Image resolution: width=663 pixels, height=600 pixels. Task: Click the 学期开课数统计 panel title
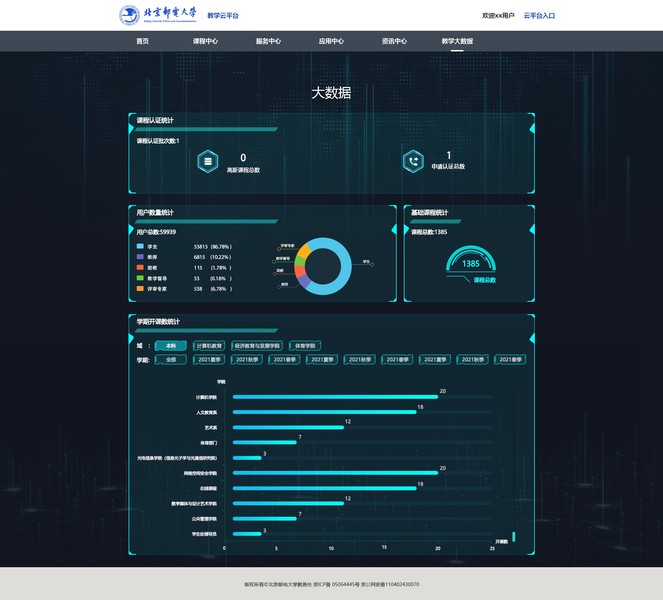point(158,322)
